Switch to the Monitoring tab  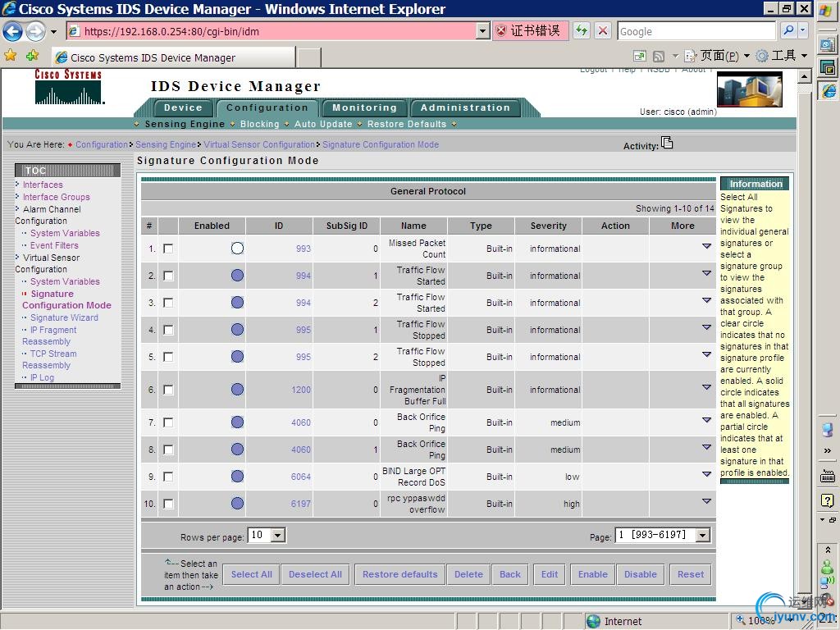[x=364, y=107]
